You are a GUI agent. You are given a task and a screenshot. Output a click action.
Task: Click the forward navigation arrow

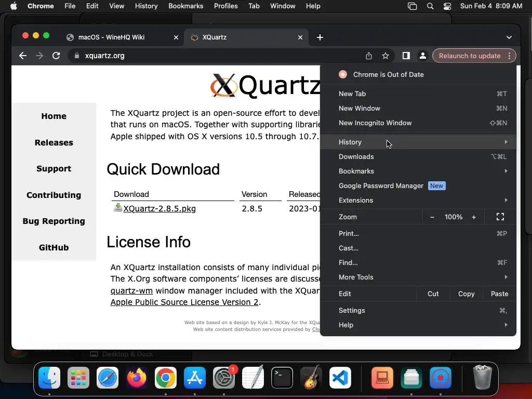39,56
